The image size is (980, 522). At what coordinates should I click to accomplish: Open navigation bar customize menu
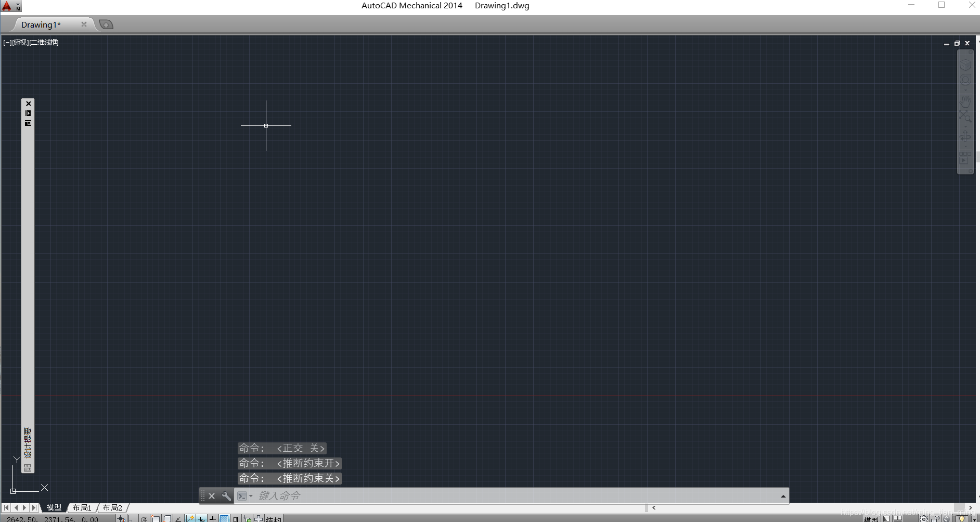pos(971,171)
